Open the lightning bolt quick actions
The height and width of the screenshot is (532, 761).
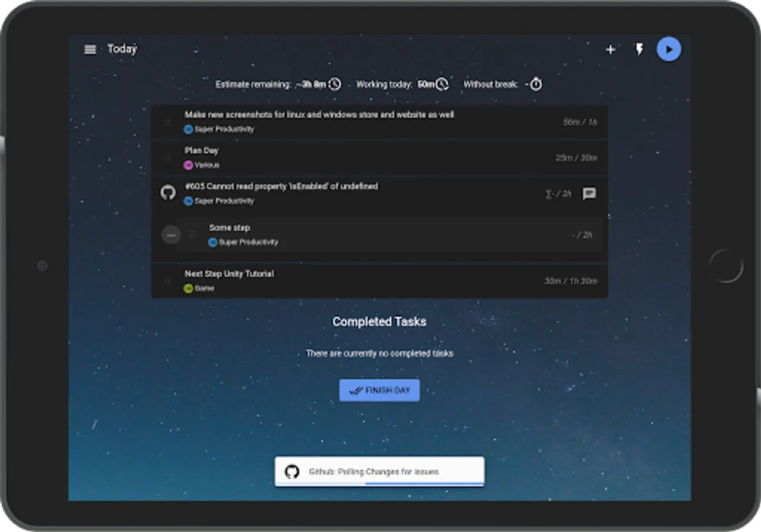(639, 49)
